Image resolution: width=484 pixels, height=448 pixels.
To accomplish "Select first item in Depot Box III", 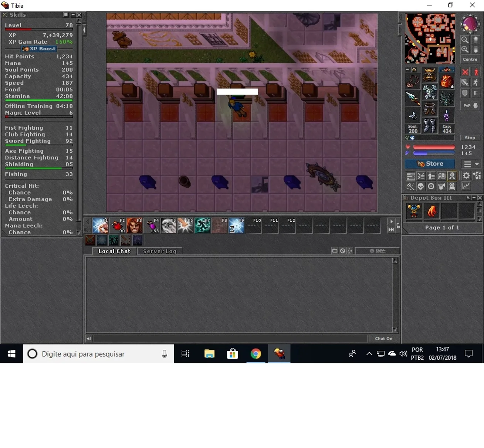I will tap(414, 211).
